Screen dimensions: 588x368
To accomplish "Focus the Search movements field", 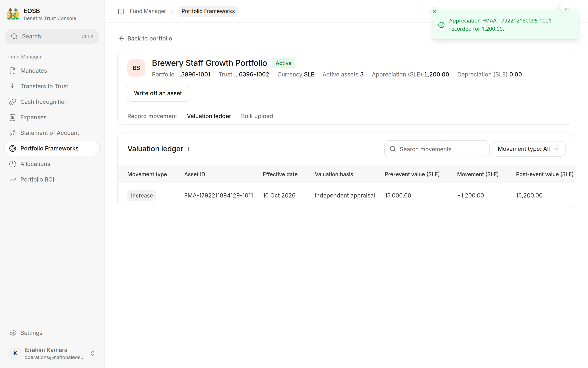I will 437,149.
